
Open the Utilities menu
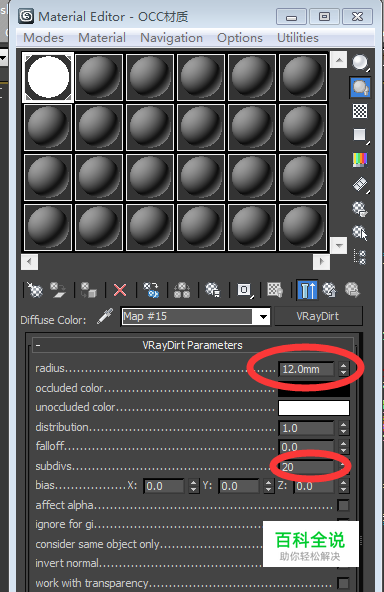coord(298,38)
